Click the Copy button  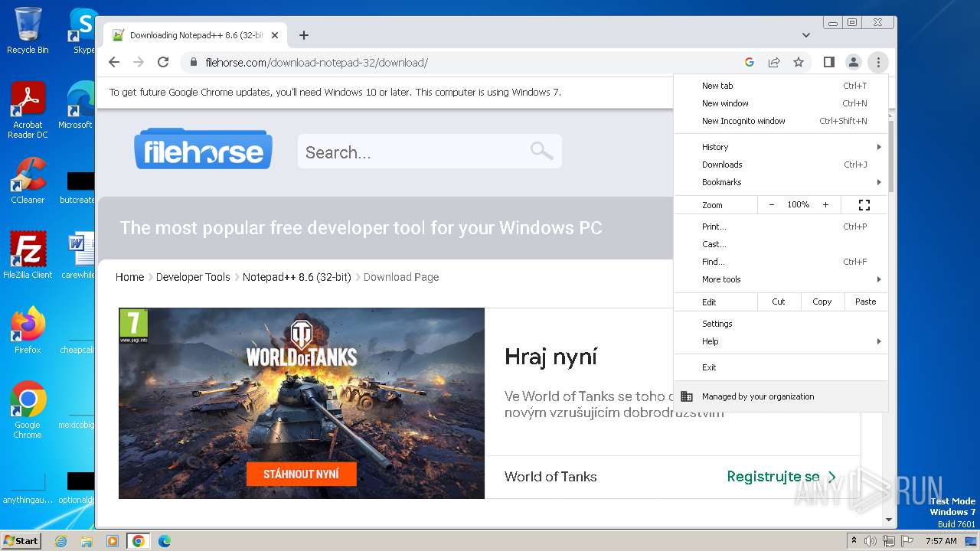[x=822, y=302]
